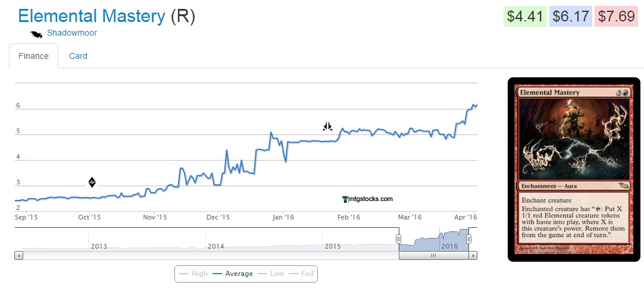This screenshot has width=644, height=298.
Task: Toggle the Average price series in legend
Action: tap(233, 274)
